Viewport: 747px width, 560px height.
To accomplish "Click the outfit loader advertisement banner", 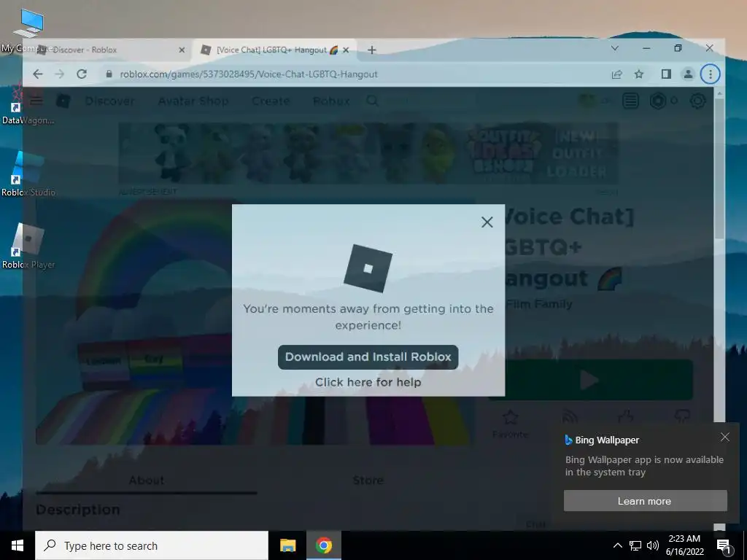I will (368, 153).
